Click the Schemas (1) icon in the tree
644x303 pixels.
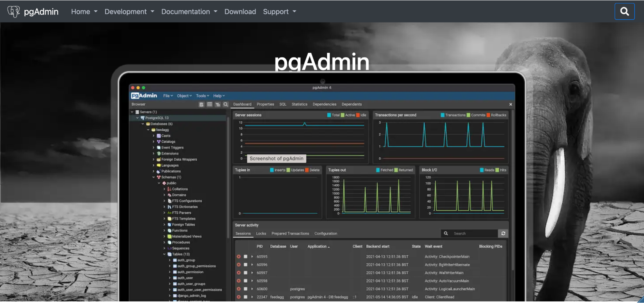159,177
